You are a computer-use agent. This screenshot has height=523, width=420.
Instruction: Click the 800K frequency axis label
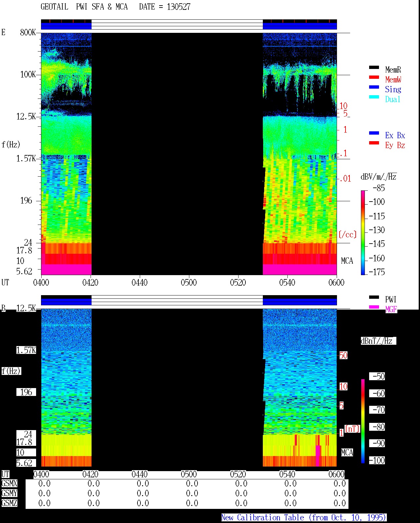(x=28, y=33)
